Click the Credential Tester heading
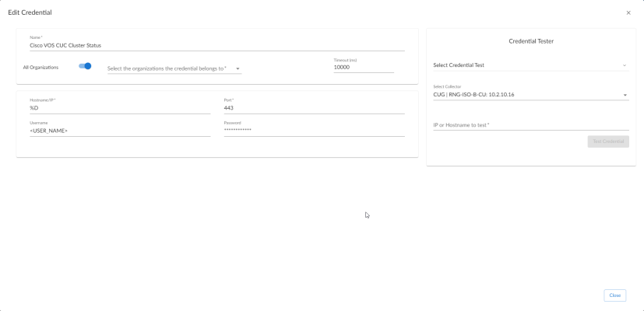 click(x=531, y=41)
